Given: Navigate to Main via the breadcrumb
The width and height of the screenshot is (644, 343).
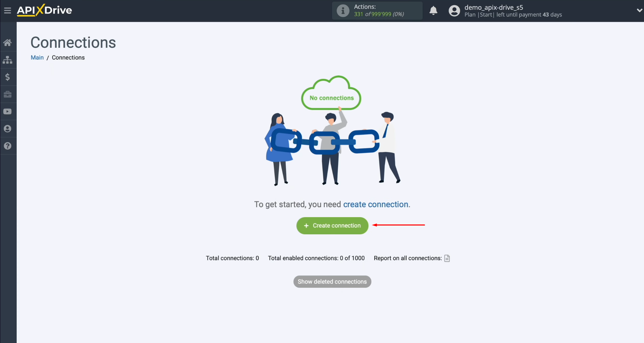Looking at the screenshot, I should (37, 57).
